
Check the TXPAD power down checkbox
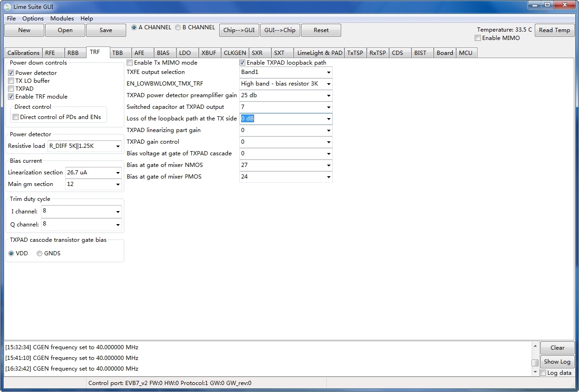pyautogui.click(x=11, y=89)
